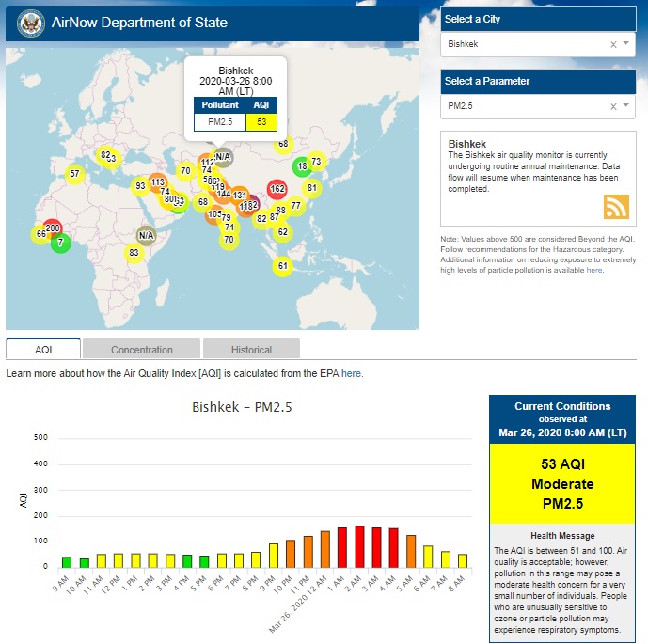
Task: Switch to the Historical tab
Action: tap(251, 349)
